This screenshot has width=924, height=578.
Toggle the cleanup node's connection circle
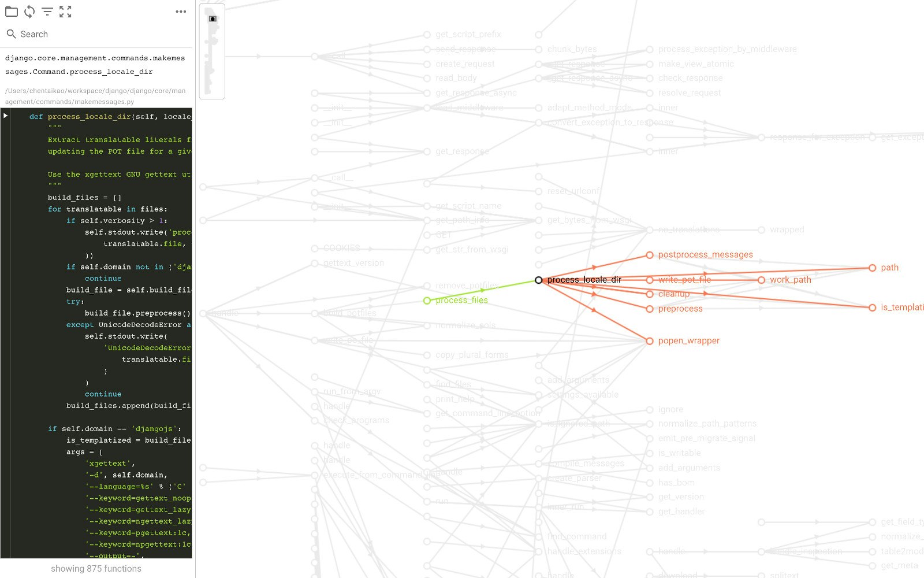650,294
